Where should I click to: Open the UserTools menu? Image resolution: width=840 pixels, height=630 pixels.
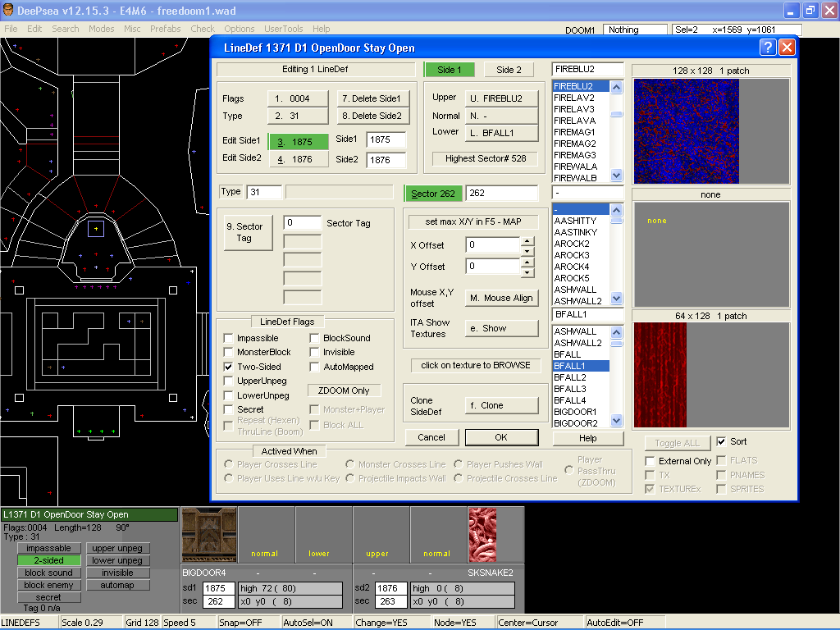pyautogui.click(x=283, y=29)
